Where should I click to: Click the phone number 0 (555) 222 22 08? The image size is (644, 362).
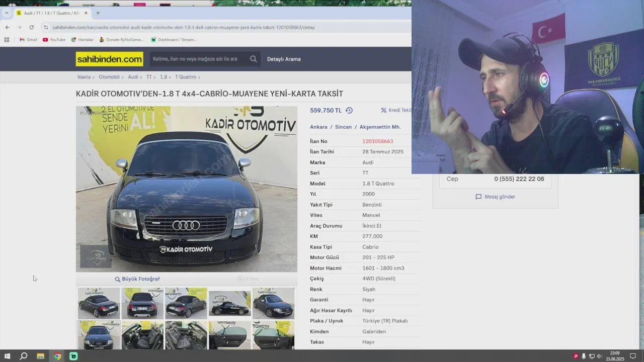coord(519,179)
